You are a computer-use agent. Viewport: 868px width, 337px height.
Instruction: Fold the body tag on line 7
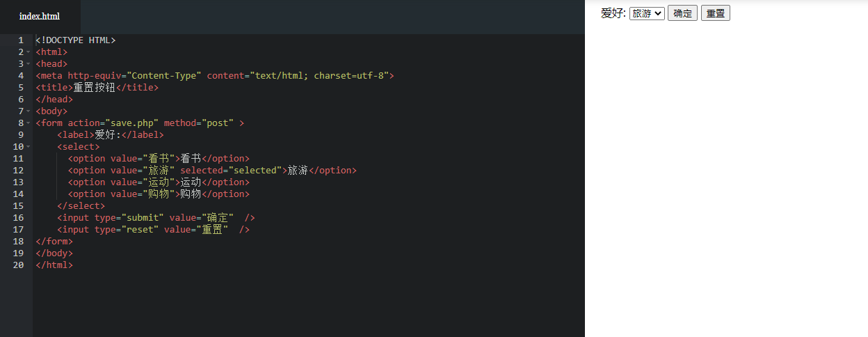click(28, 111)
